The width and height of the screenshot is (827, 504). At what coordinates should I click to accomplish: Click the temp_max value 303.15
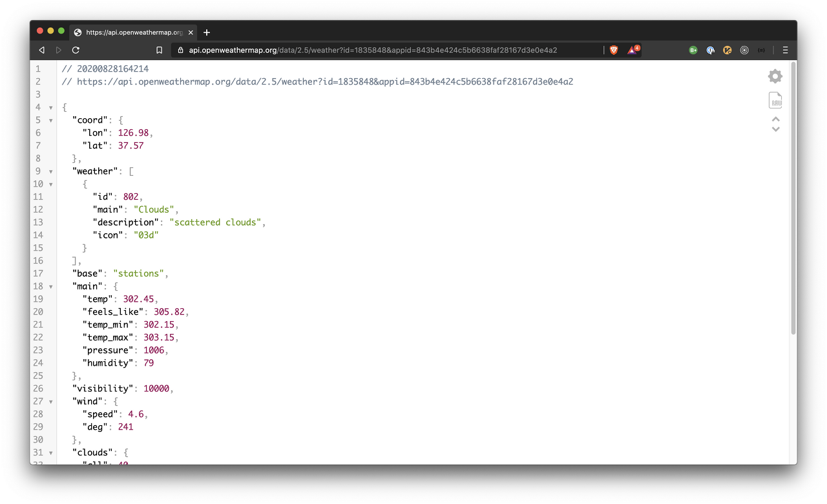pos(159,337)
